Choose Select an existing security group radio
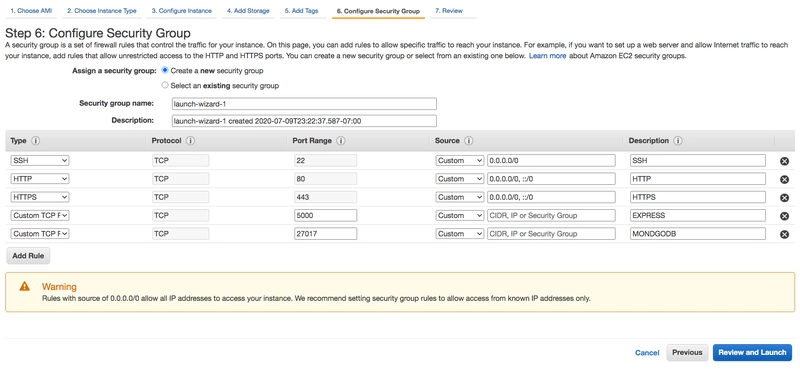Screen dimensions: 800x372 [x=165, y=85]
